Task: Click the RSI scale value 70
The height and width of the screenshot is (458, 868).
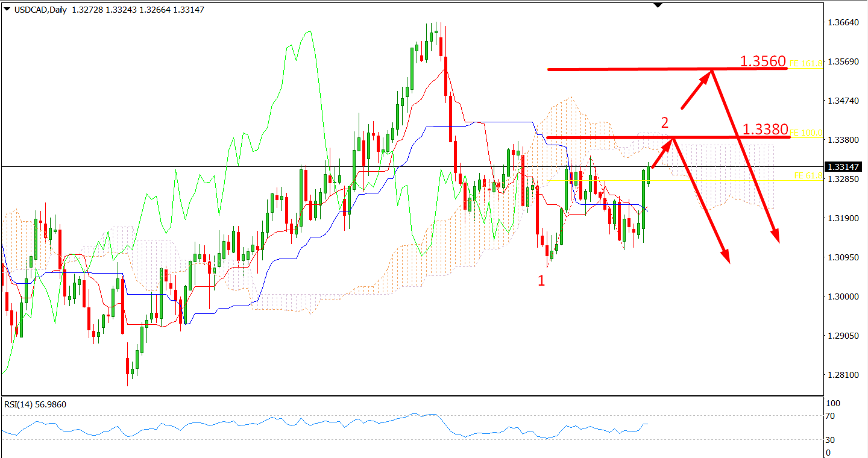Action: point(830,416)
